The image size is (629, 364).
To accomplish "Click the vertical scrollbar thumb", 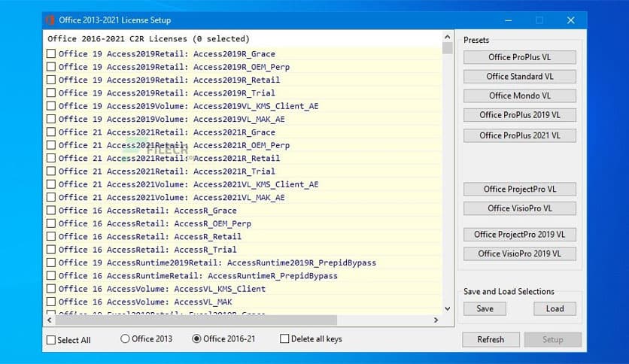I will (447, 48).
